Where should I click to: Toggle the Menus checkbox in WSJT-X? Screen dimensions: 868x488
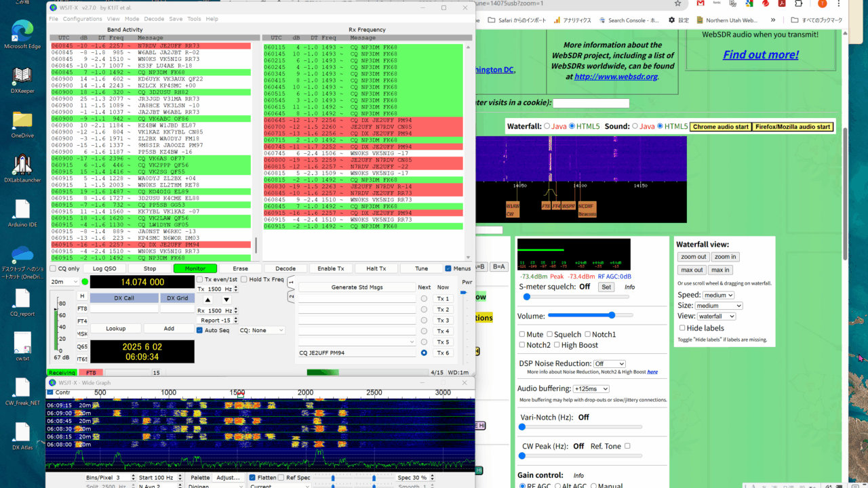[x=448, y=268]
